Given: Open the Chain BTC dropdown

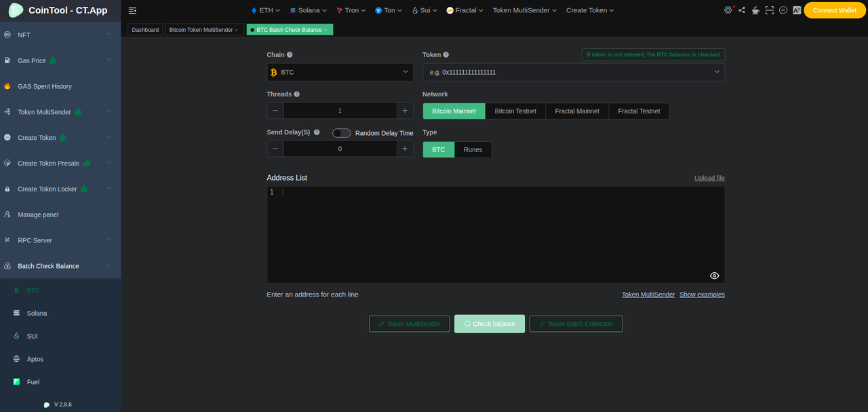Looking at the screenshot, I should click(x=340, y=72).
